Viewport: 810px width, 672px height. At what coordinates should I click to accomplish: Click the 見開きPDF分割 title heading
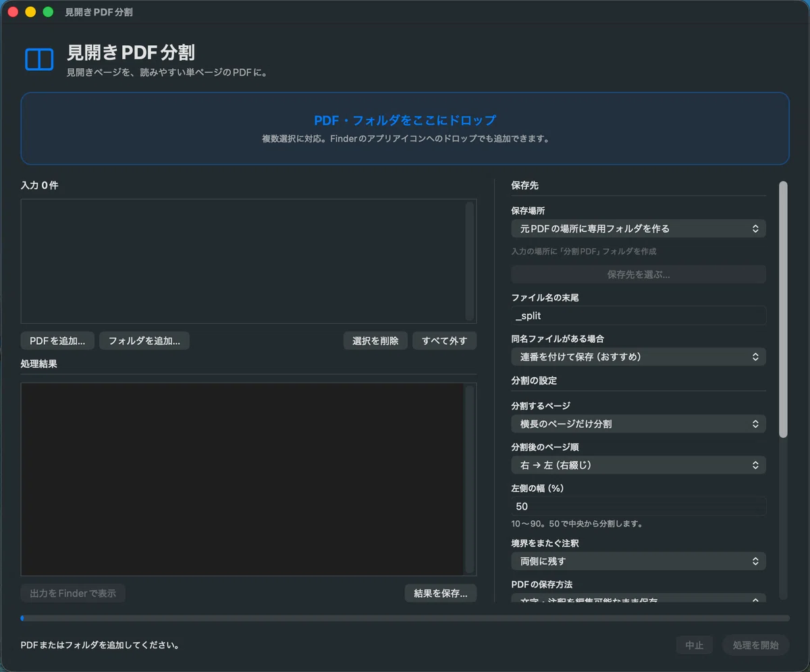click(131, 53)
